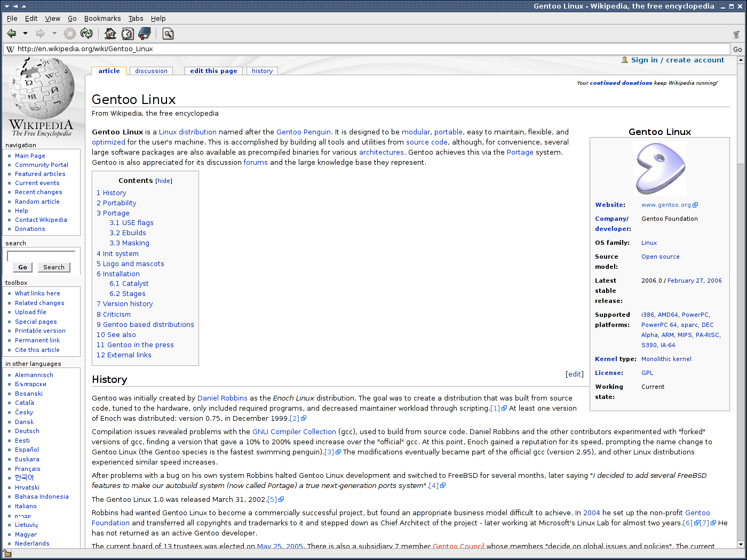Select the article tab
The width and height of the screenshot is (747, 560).
[x=109, y=71]
